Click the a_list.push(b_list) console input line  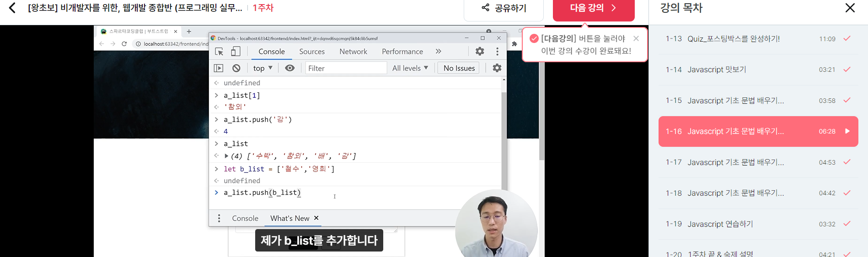coord(262,193)
